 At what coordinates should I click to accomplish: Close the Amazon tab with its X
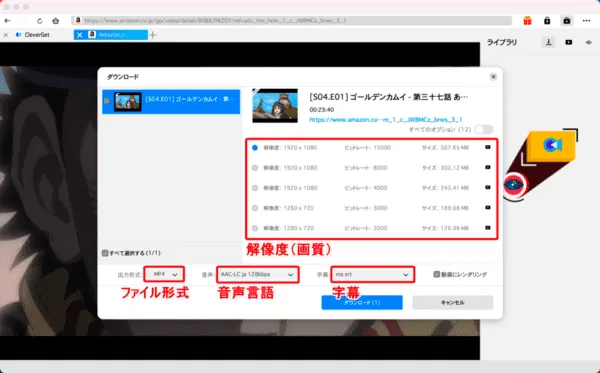(79, 35)
